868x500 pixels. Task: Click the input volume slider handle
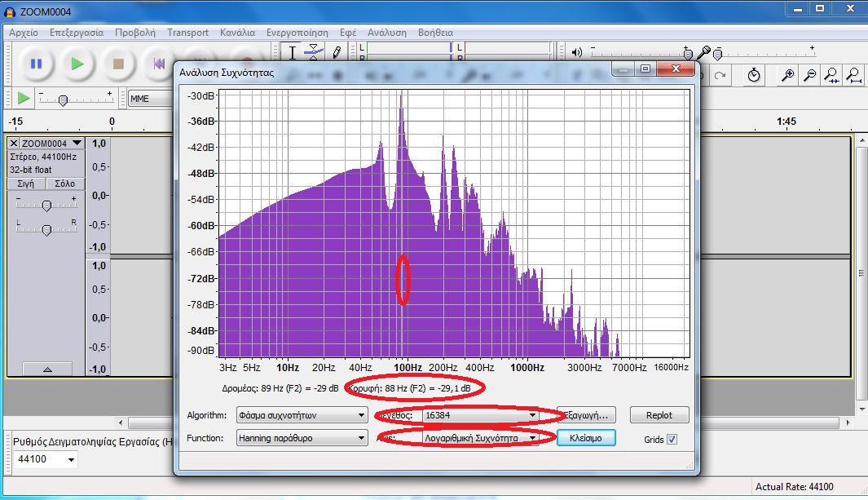(x=718, y=55)
